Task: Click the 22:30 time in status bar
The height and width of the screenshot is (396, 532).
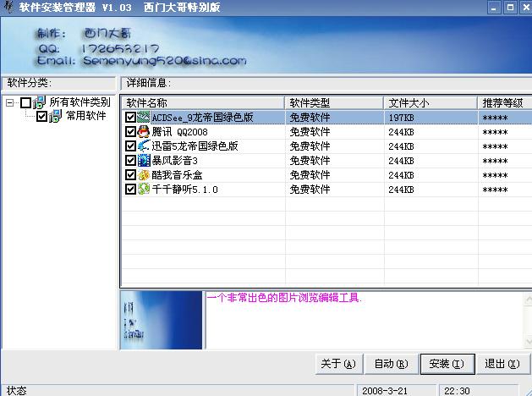Action: pyautogui.click(x=457, y=391)
